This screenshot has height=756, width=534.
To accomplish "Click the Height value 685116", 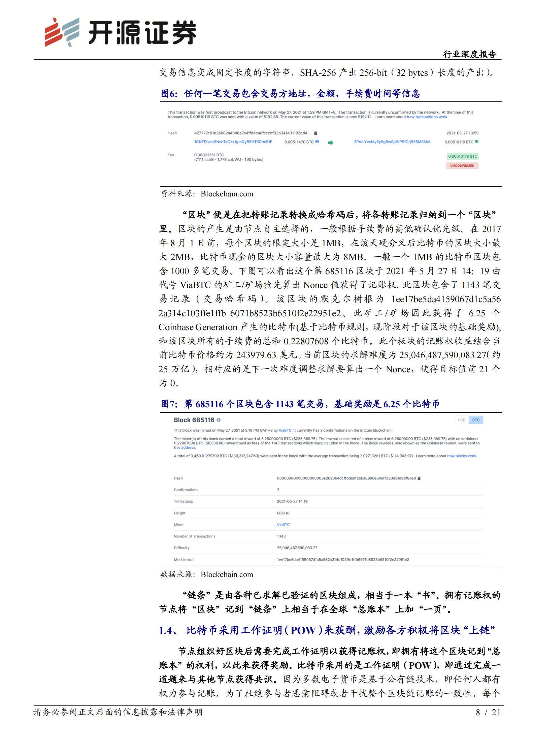I will [283, 513].
